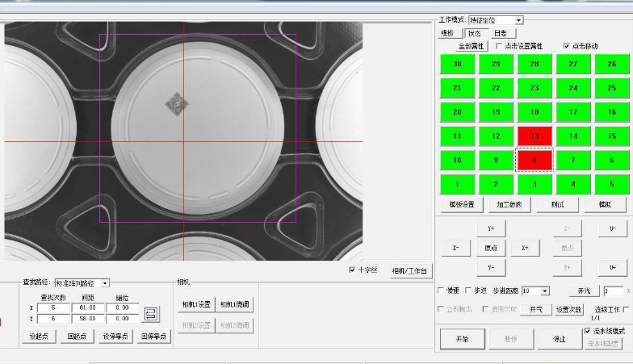Click the 原点 home button beside X-
633x364 pixels.
point(491,248)
